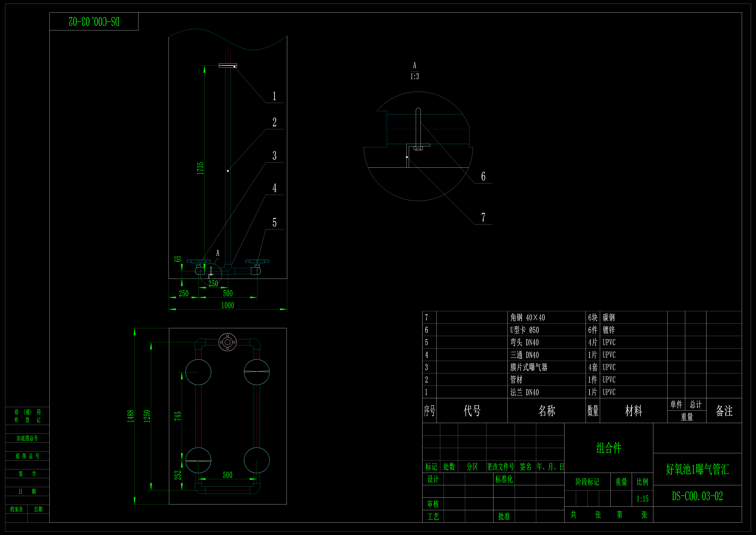Select the 共 sheet count label

[573, 515]
